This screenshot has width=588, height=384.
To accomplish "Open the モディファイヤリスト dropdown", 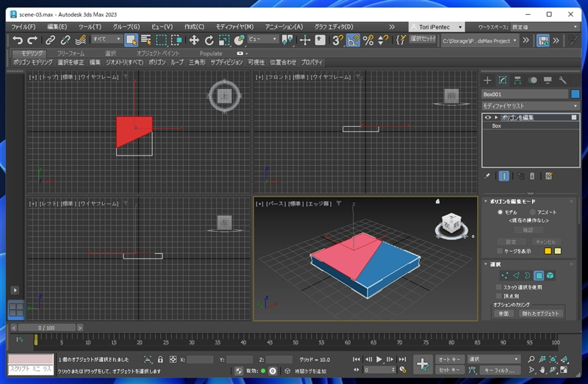I will 531,106.
